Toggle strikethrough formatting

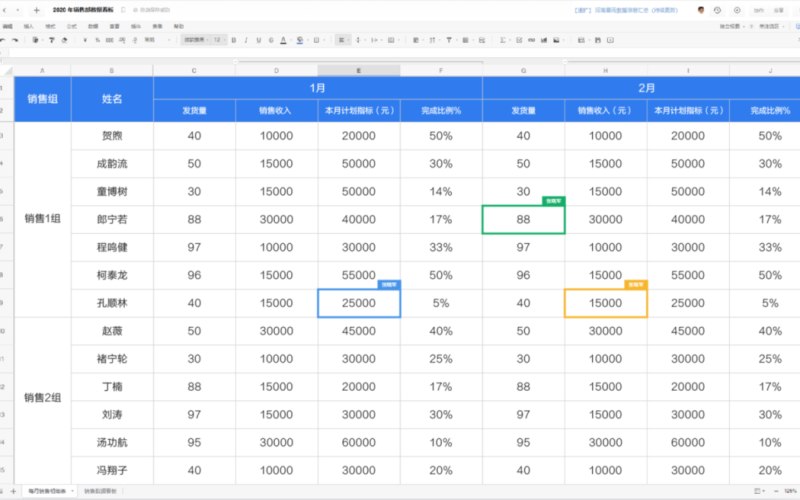coord(271,40)
